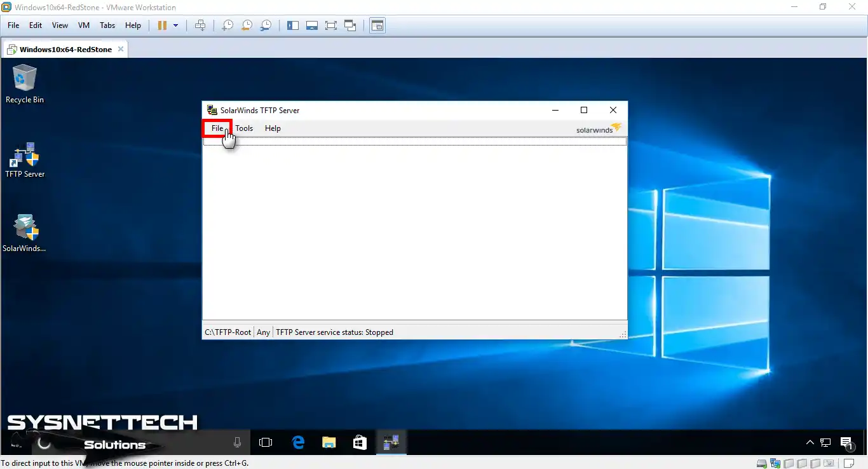Open File menu in SolarWinds TFTP Server
This screenshot has height=469, width=868.
[217, 128]
